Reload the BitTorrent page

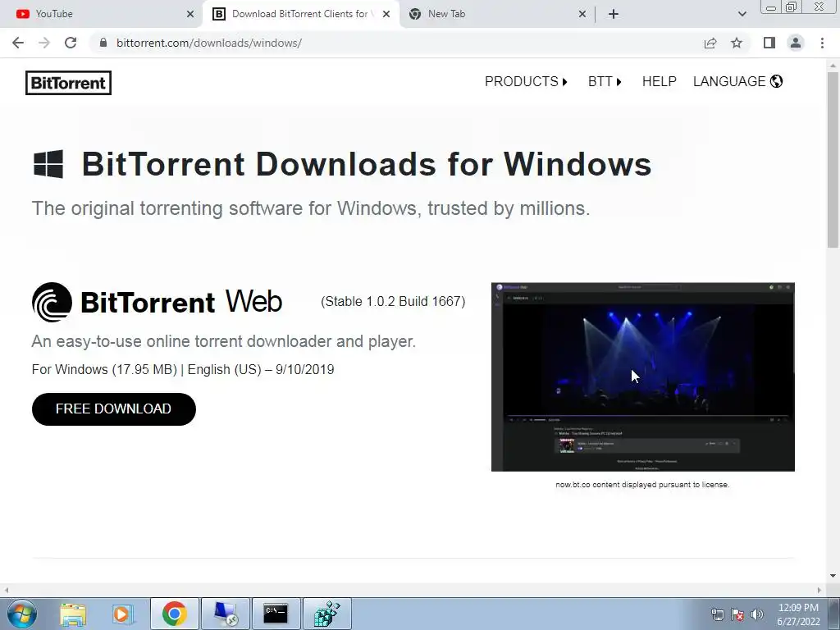click(71, 43)
